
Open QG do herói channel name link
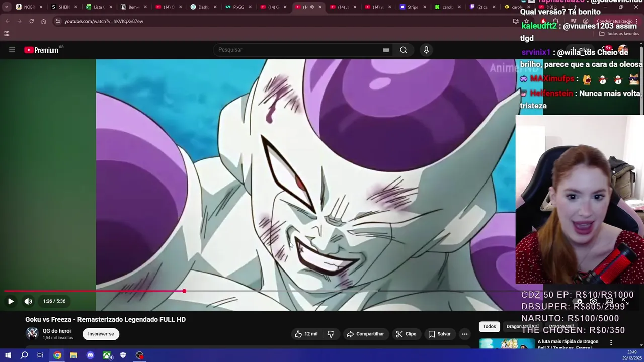pos(57,331)
